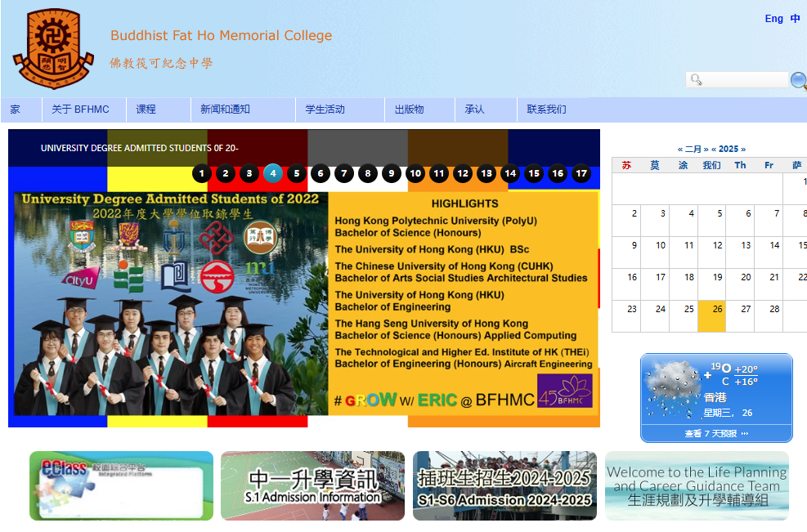
Task: Go to slideshow slide 7
Action: (x=343, y=173)
